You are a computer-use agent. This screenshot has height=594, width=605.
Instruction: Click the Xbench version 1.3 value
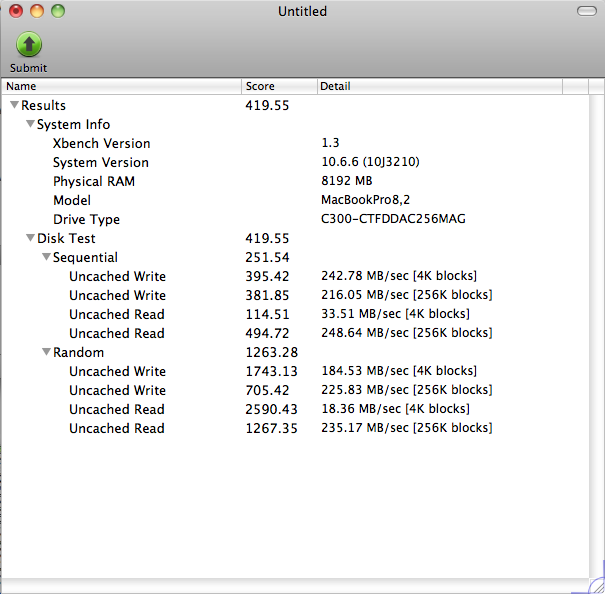click(x=330, y=143)
